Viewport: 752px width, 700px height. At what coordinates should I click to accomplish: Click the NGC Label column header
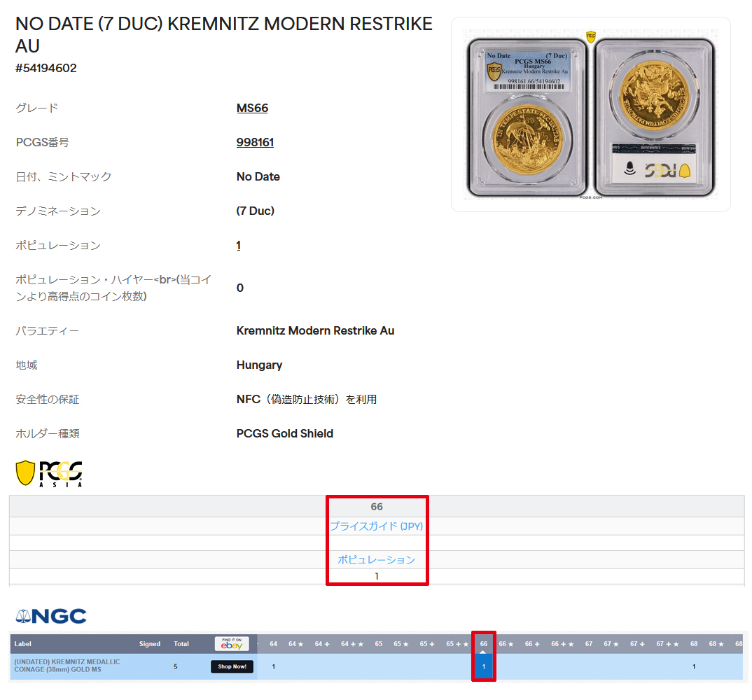coord(22,644)
